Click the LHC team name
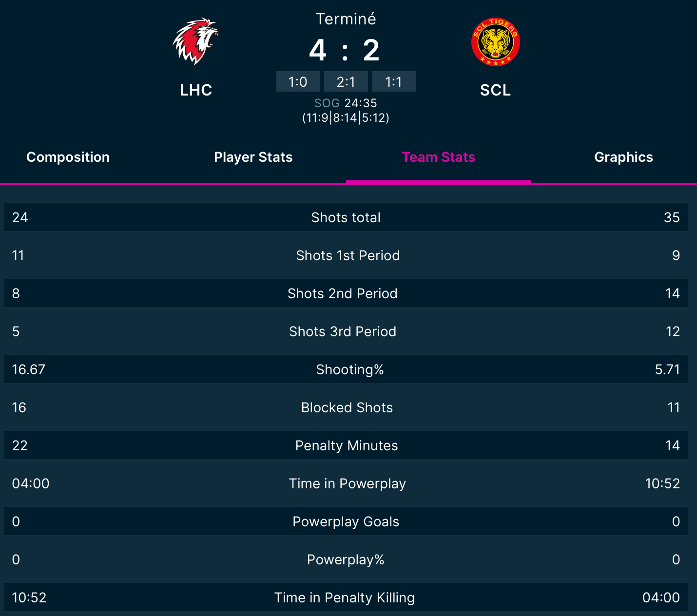This screenshot has height=616, width=697. (196, 90)
